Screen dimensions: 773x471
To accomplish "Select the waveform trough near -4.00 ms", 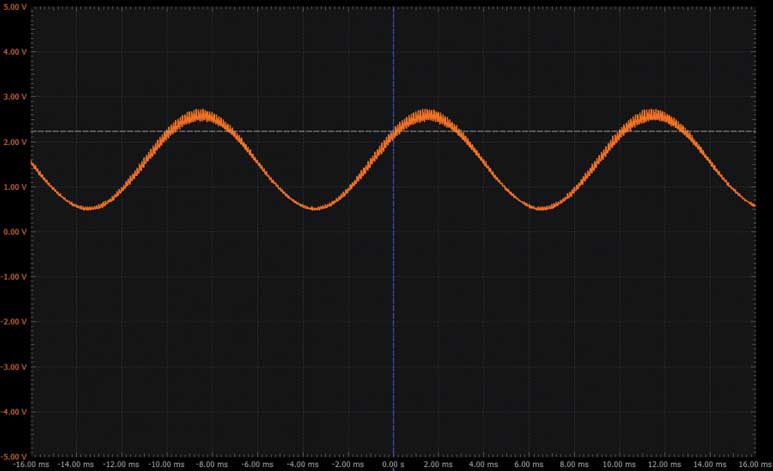I will [315, 208].
